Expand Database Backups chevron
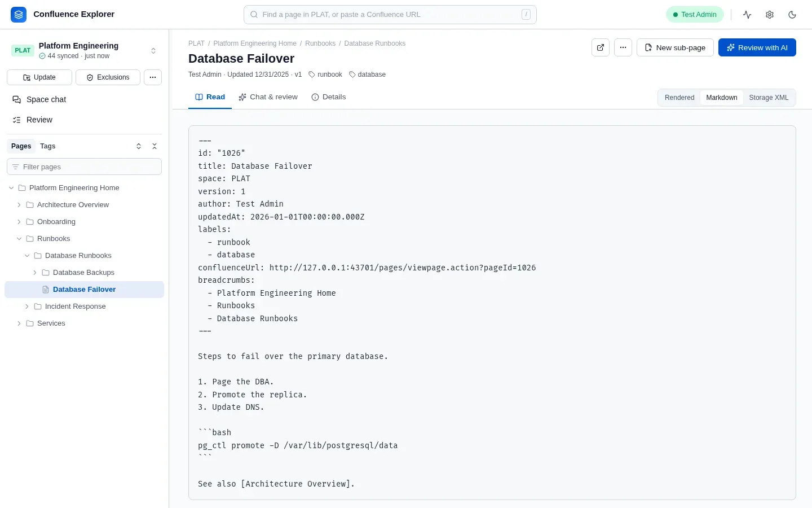Screen dimensions: 812x508 tap(35, 273)
